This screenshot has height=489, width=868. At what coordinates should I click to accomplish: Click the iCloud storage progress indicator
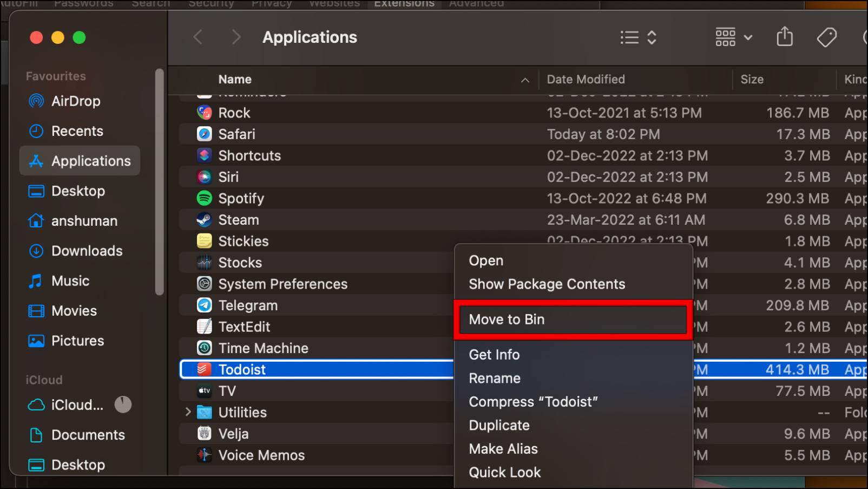(123, 405)
